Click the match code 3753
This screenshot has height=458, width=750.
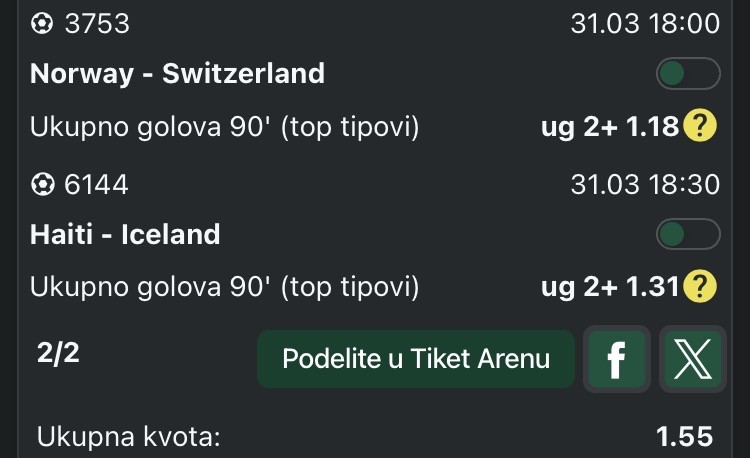[x=97, y=24]
